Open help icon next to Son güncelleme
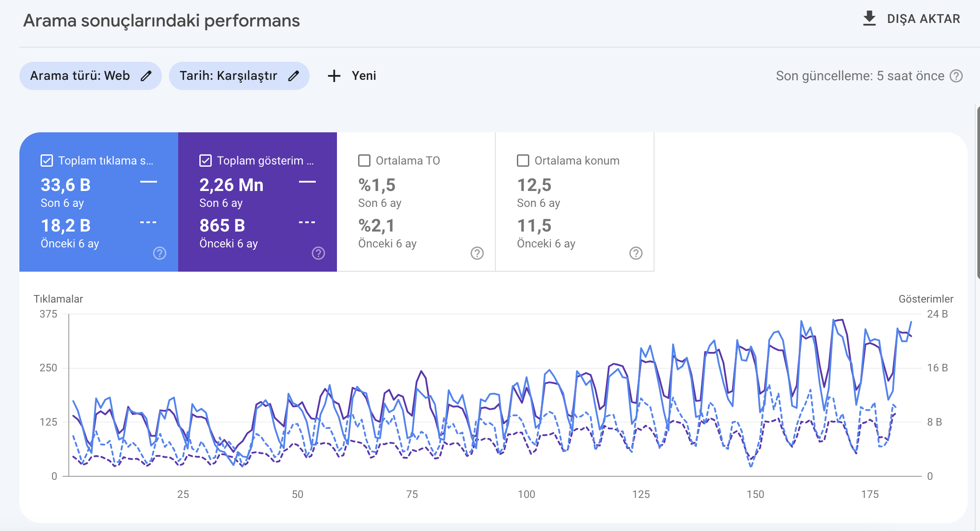This screenshot has height=531, width=980. [x=956, y=76]
